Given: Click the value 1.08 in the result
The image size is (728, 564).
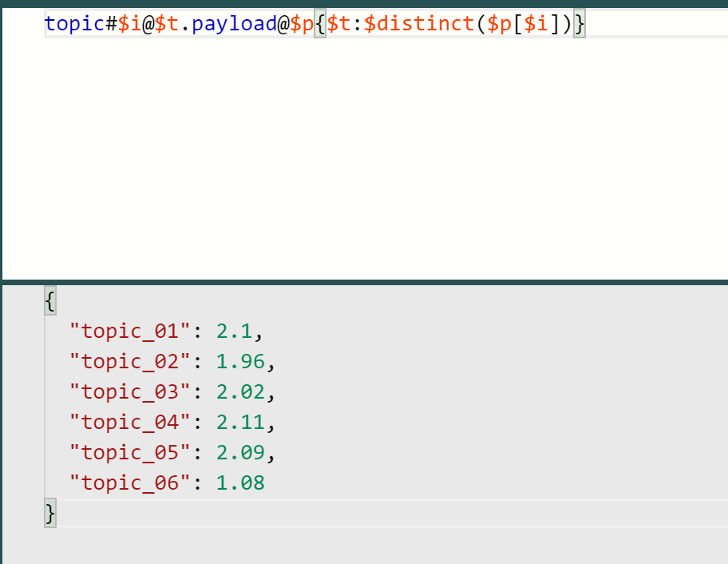Looking at the screenshot, I should tap(240, 483).
